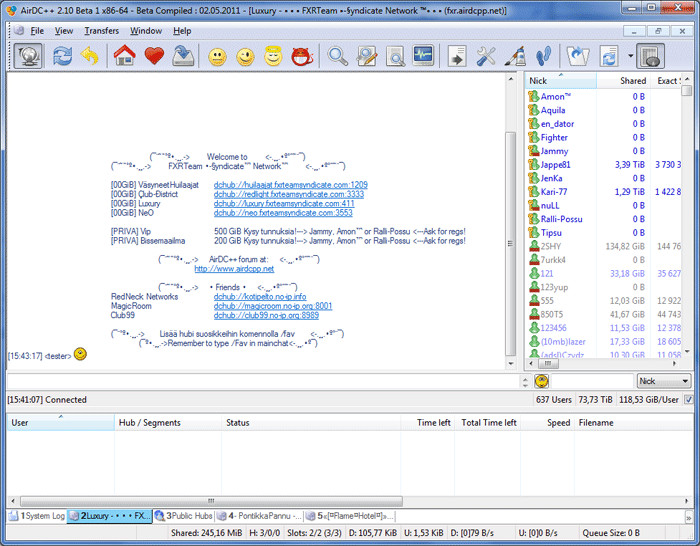
Task: Open the Download Queue tray icon
Action: (183, 56)
